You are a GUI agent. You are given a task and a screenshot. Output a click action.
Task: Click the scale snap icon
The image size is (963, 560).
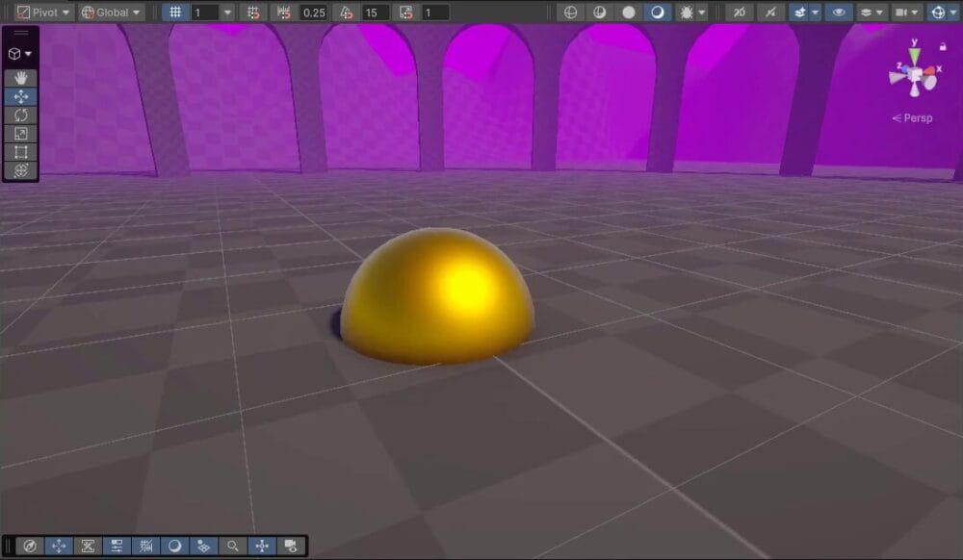coord(406,13)
